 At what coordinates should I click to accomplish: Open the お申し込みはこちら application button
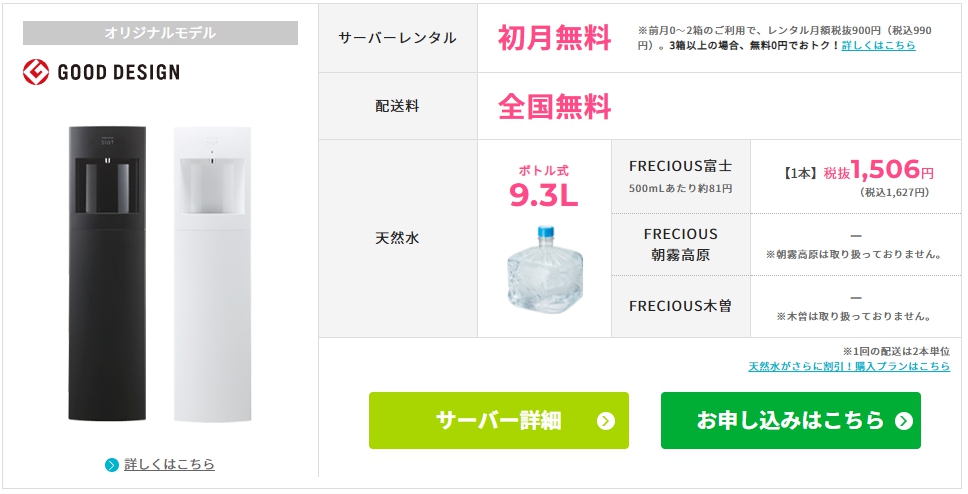tap(791, 421)
